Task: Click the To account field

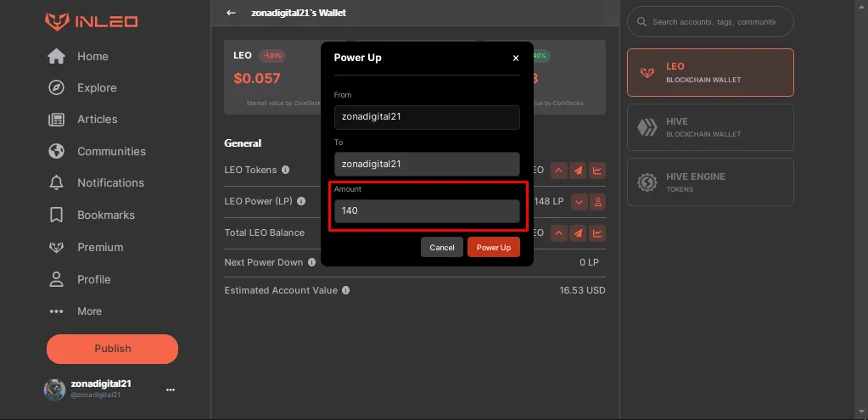Action: coord(427,165)
